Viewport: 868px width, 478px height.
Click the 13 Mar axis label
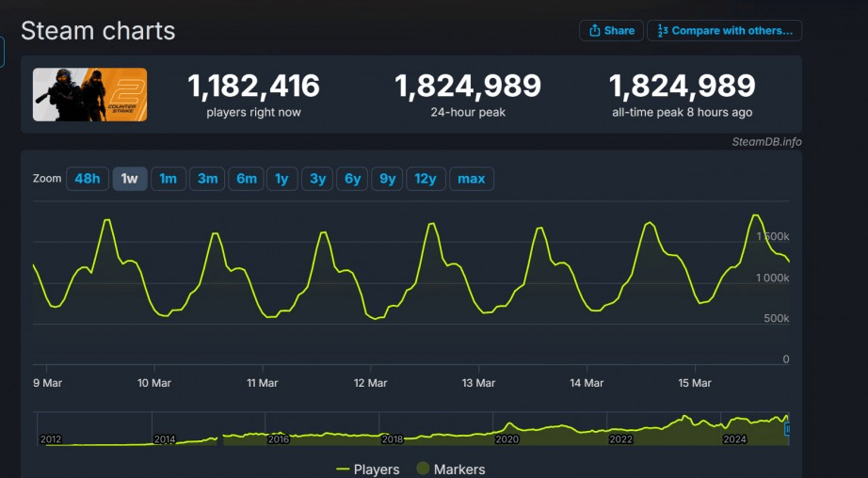pos(478,383)
